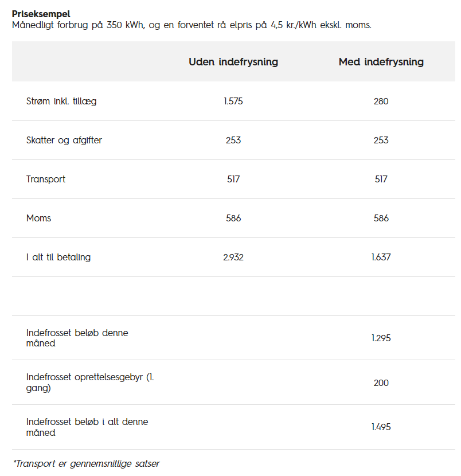Click the Transport row label
This screenshot has height=476, width=461.
click(45, 179)
